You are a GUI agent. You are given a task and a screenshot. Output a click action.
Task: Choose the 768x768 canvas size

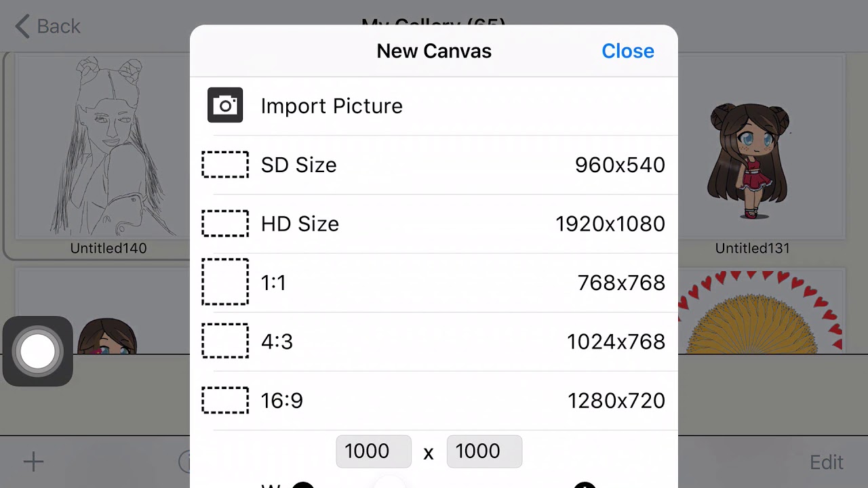coord(621,282)
